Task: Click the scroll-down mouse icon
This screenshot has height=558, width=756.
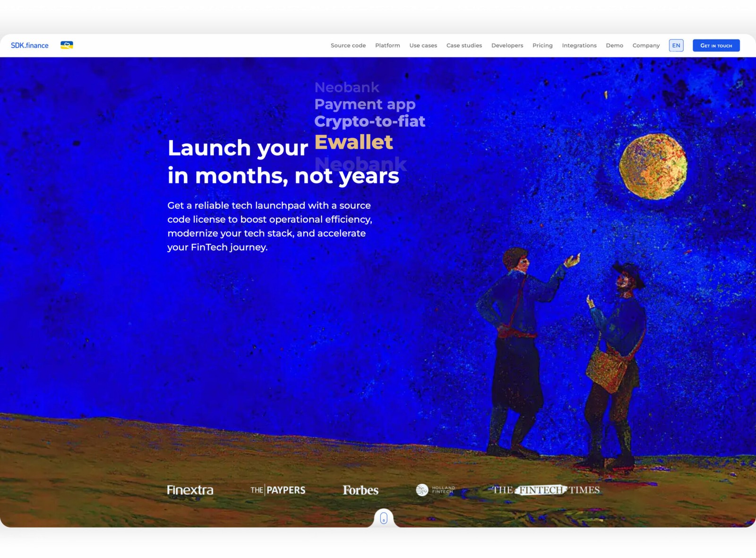Action: coord(384,518)
